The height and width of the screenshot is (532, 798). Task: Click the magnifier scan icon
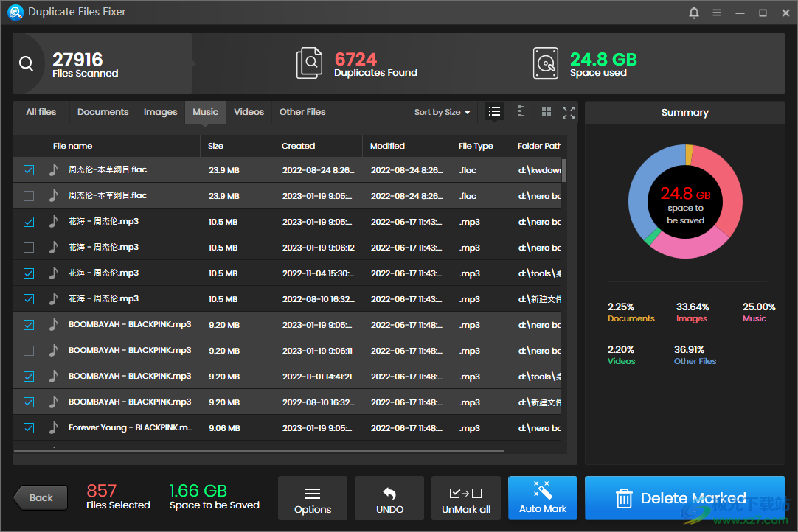[27, 64]
